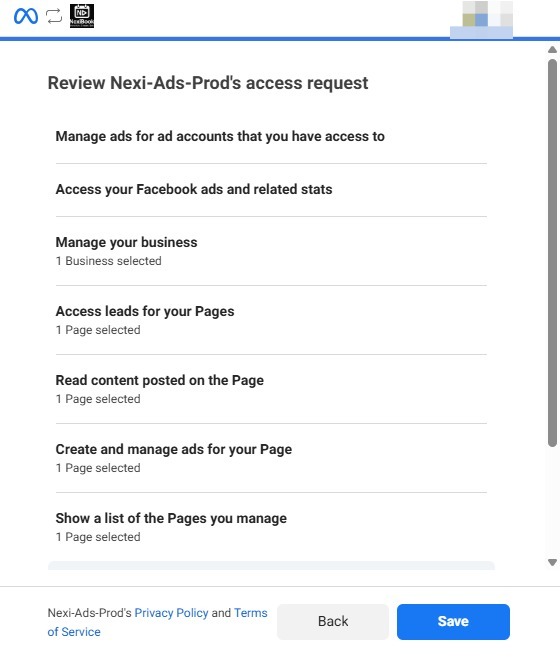Open Create and manage ads for Page

pos(271,458)
